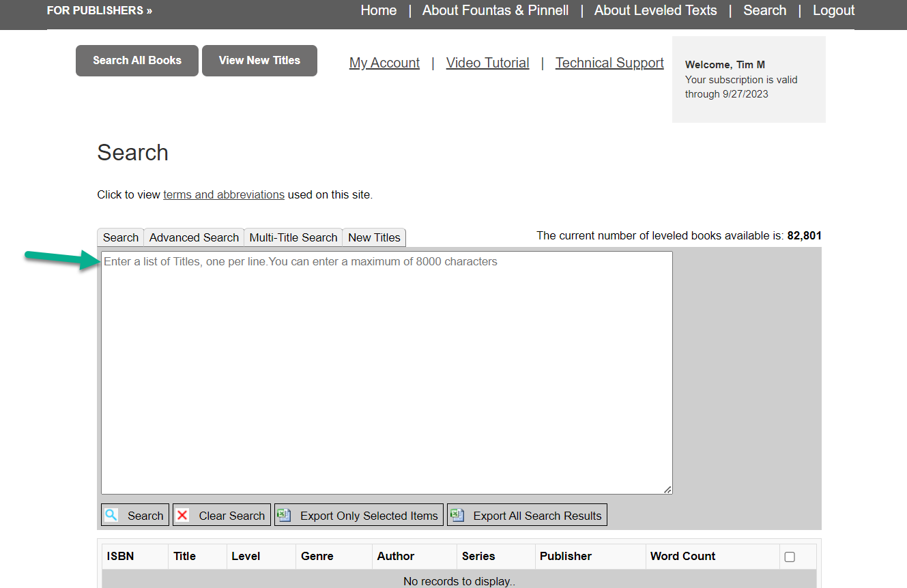
Task: Click the magnifying glass Search button icon
Action: coord(111,515)
